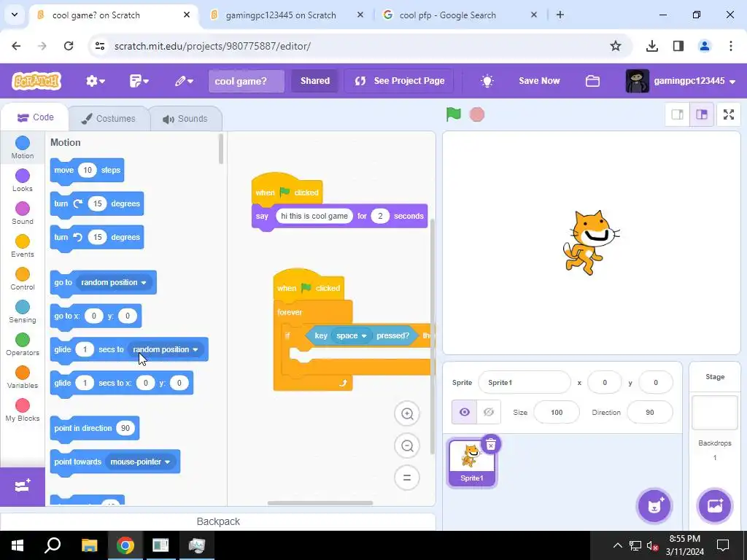This screenshot has width=747, height=560.
Task: Open Chrome downloads icon
Action: 652,46
